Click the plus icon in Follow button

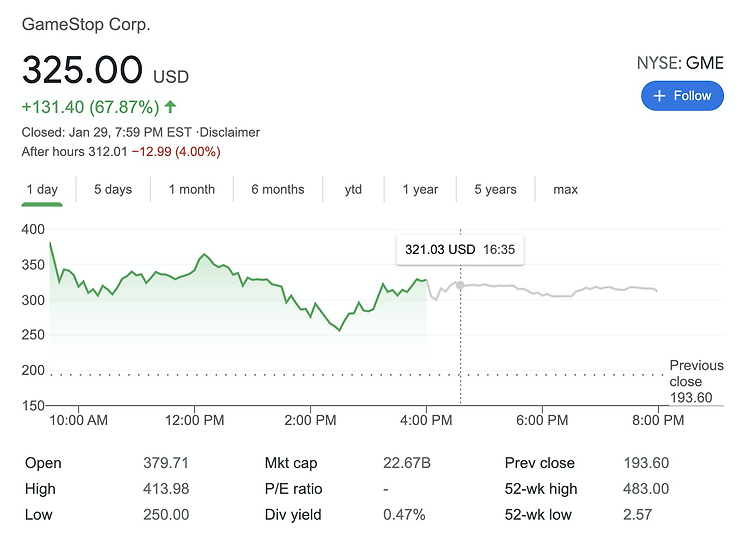pos(659,96)
